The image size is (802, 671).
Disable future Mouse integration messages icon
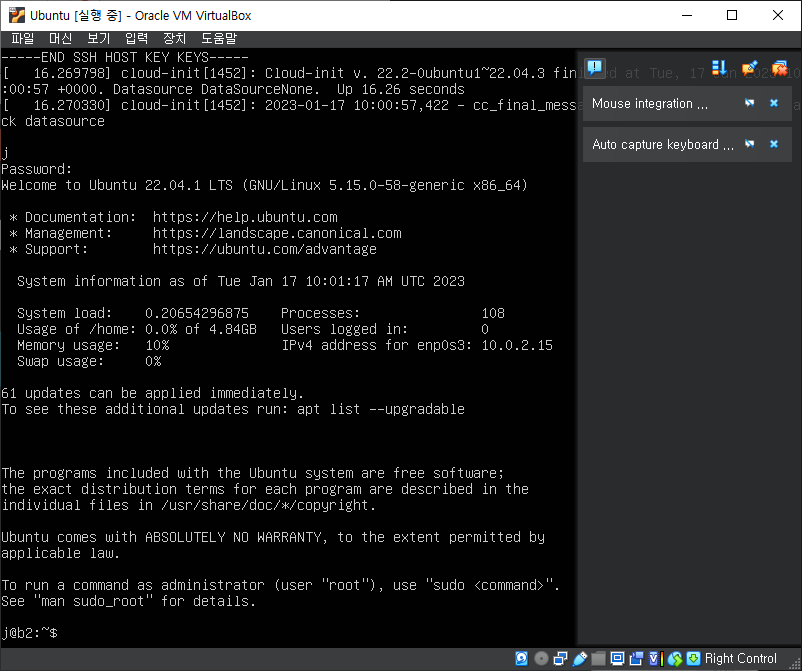tap(749, 103)
